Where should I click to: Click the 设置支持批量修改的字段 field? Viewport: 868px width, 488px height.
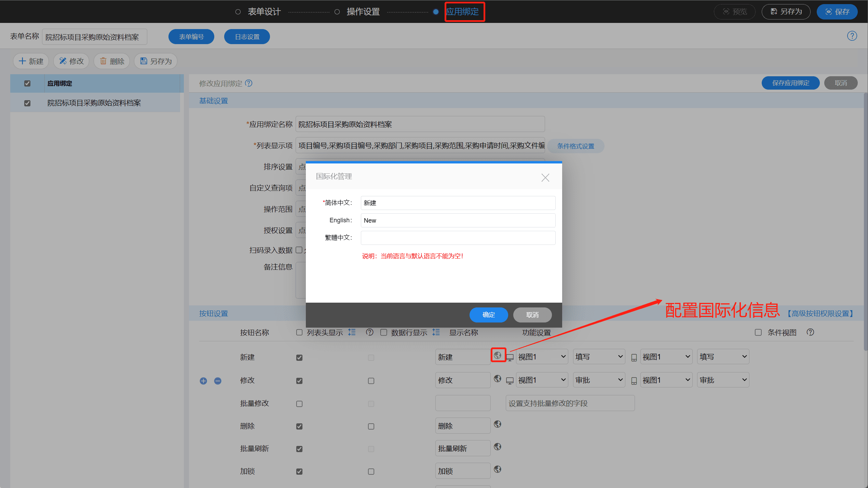point(570,403)
